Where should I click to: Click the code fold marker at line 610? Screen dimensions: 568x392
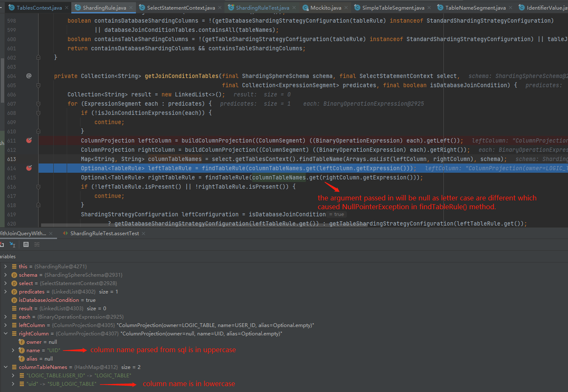coord(38,131)
